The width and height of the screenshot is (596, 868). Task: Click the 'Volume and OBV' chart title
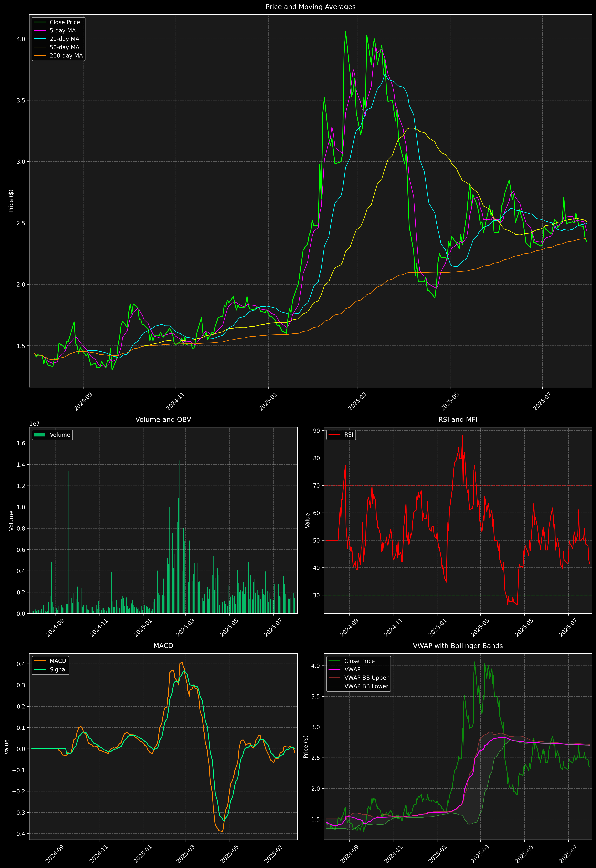tap(163, 419)
